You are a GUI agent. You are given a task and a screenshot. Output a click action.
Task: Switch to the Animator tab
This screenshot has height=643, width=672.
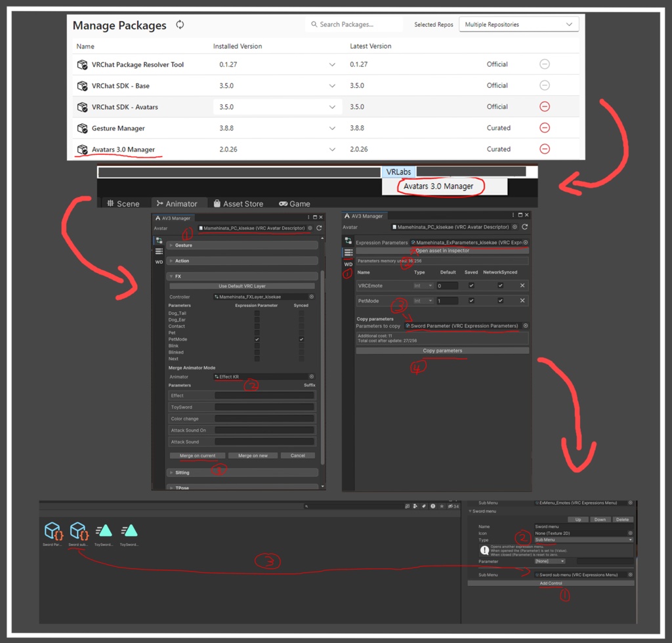coord(177,204)
